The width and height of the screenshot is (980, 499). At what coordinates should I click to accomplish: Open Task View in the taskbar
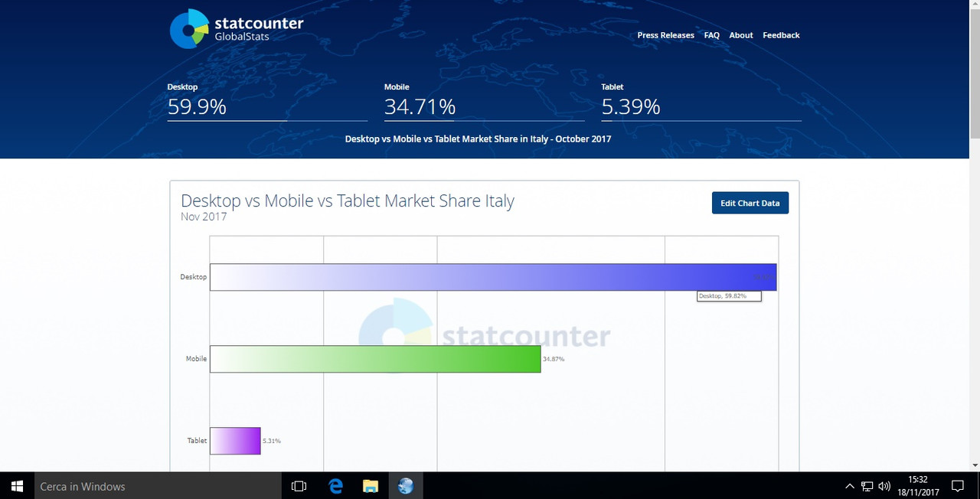[x=299, y=486]
